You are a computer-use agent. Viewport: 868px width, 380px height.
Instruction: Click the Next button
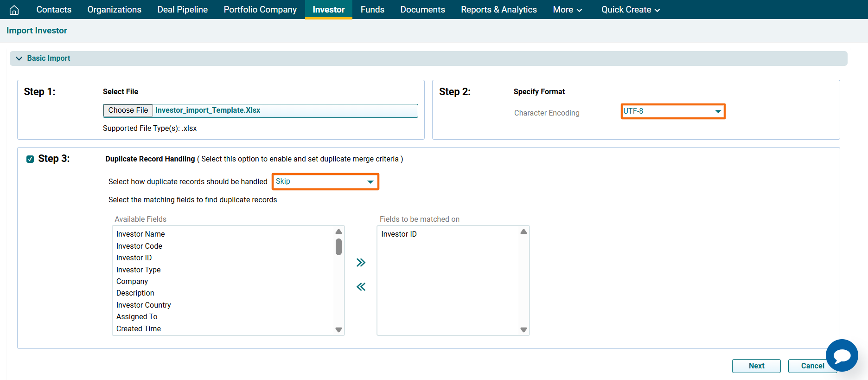point(756,366)
